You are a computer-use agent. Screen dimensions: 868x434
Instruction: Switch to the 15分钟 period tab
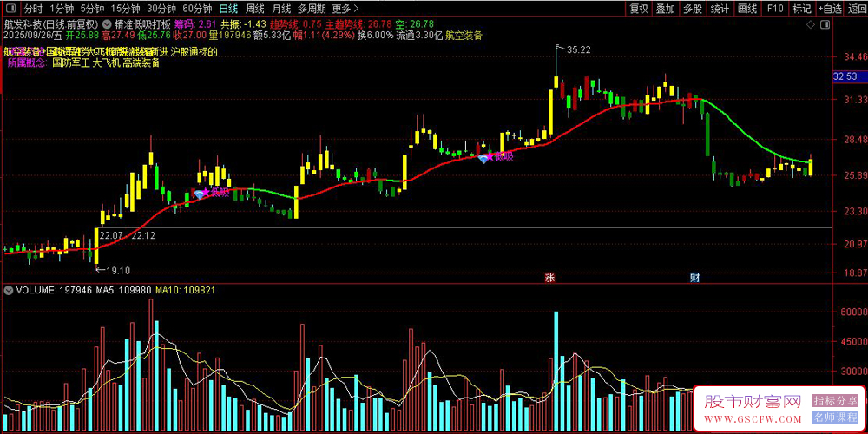pos(125,9)
